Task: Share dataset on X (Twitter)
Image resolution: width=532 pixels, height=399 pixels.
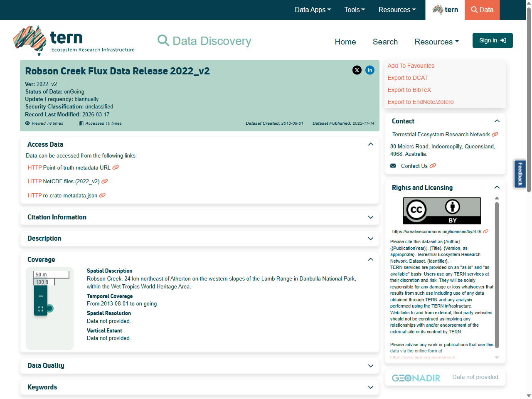Action: coord(357,70)
